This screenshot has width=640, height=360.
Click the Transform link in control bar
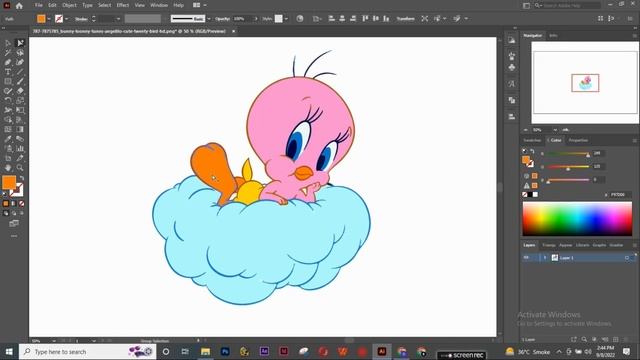click(x=405, y=19)
